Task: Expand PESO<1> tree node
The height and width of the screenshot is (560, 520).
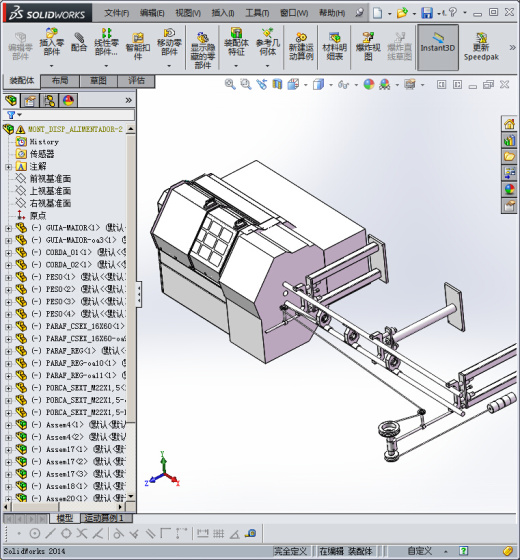Action: click(9, 278)
